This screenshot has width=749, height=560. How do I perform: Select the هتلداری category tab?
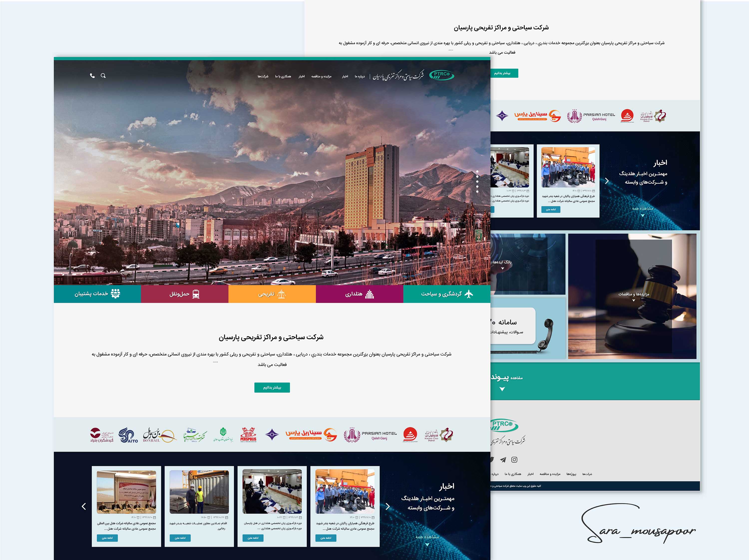[x=360, y=294]
